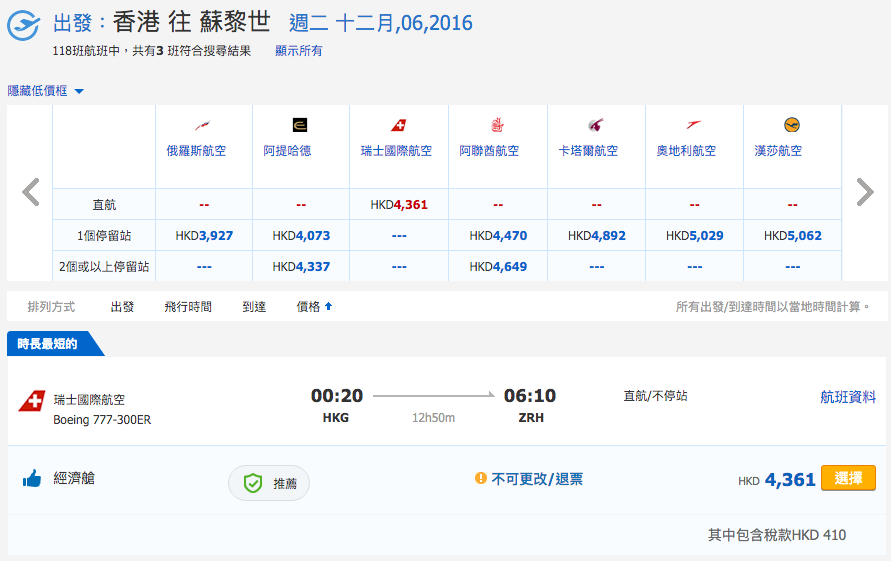Click departure time 00:20
Screen dimensions: 891x561
click(337, 396)
